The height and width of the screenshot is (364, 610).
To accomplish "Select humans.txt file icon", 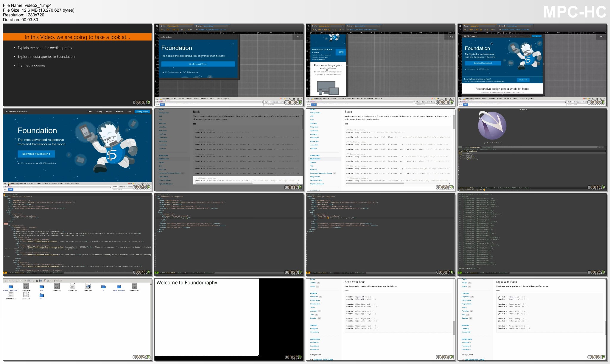I will click(73, 286).
